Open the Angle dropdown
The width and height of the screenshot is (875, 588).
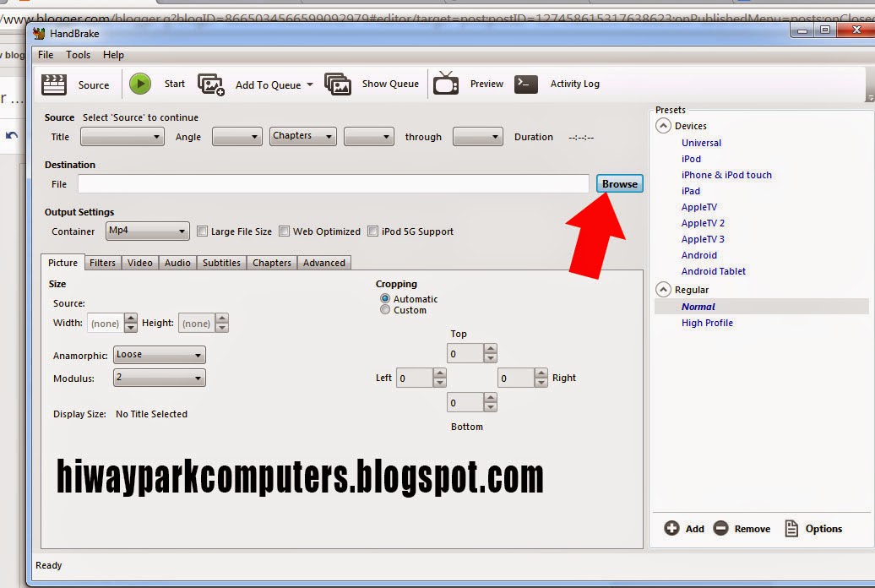(x=237, y=136)
